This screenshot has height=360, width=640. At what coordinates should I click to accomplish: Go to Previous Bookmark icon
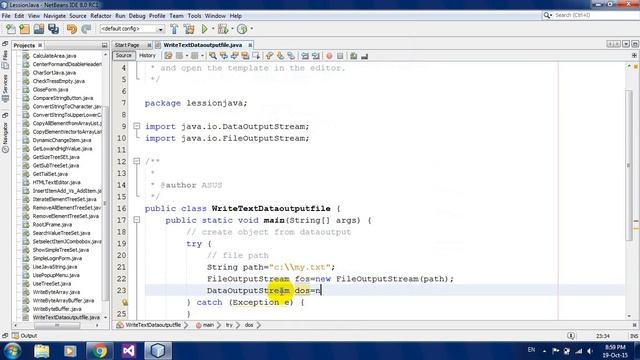(x=269, y=56)
